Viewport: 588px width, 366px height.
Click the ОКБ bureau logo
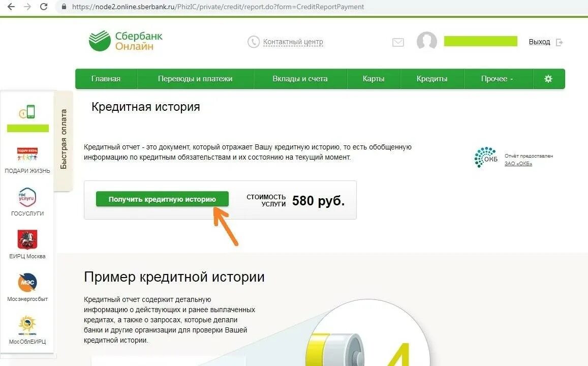point(486,158)
